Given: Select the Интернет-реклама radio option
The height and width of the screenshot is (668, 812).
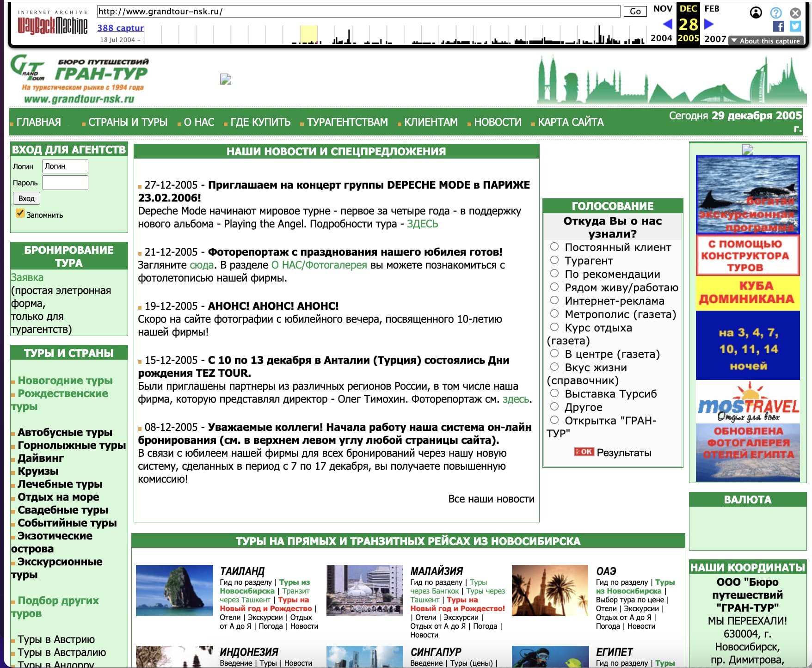Looking at the screenshot, I should coord(554,300).
